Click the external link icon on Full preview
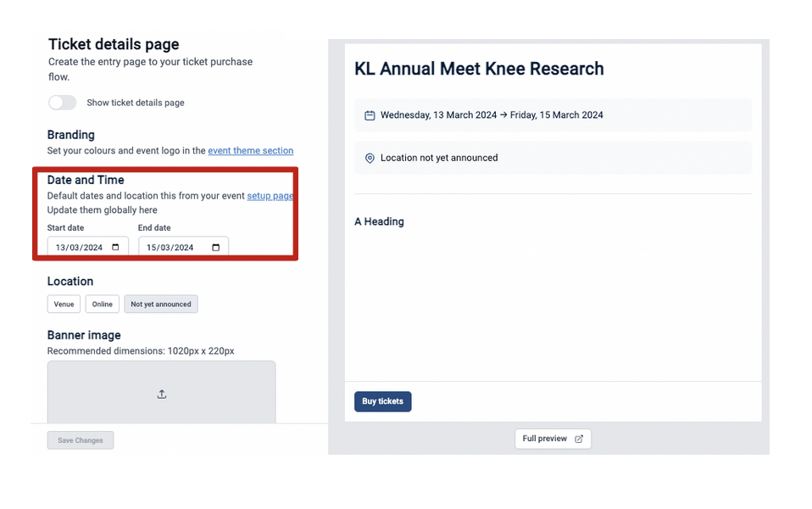The image size is (812, 509). click(x=578, y=439)
